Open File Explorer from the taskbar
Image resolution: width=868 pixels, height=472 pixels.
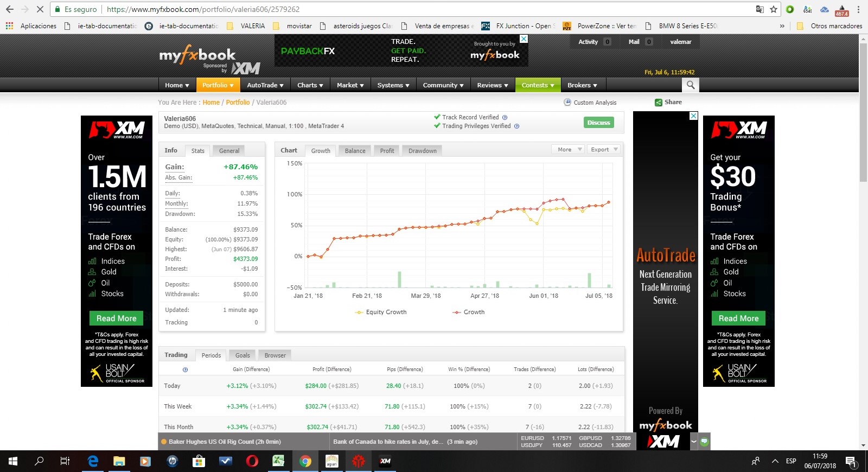point(119,461)
